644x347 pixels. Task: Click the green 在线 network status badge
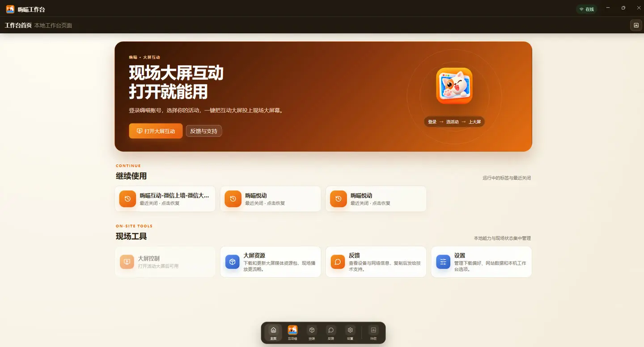(586, 9)
